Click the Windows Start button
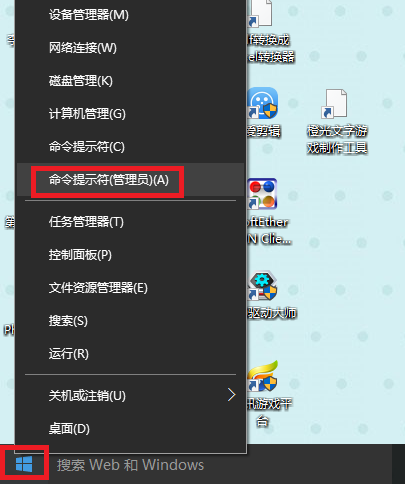405x484 pixels. click(x=24, y=464)
